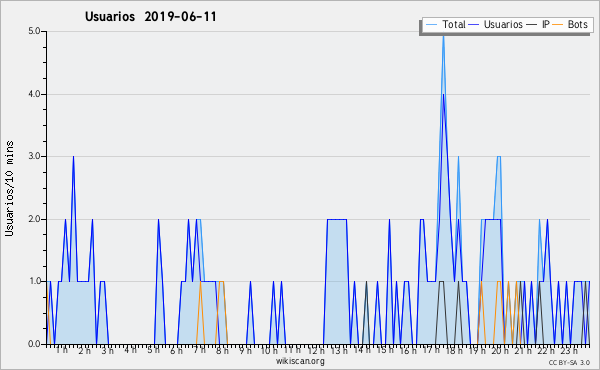
Task: Select the 'Bots' legend entry
Action: pos(577,24)
